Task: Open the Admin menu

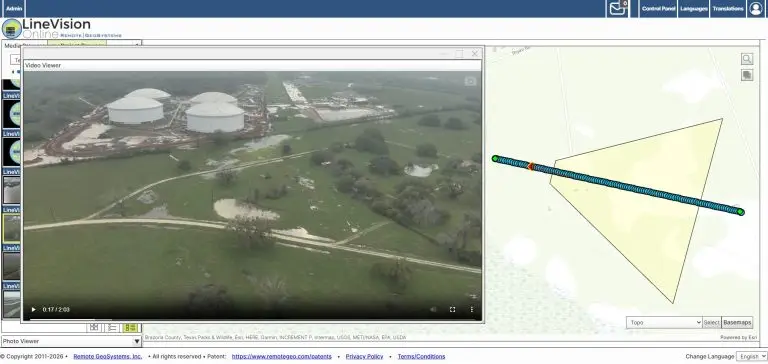Action: pos(14,8)
